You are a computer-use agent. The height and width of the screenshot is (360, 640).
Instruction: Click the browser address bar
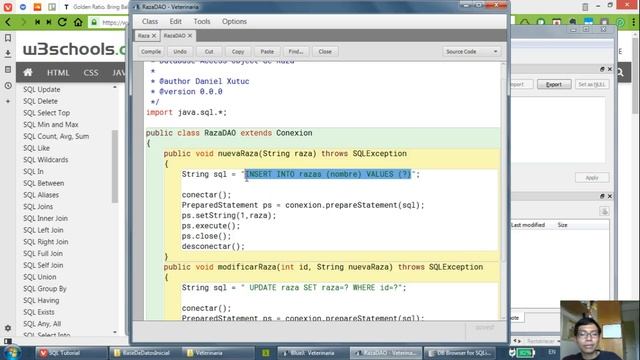pos(108,22)
